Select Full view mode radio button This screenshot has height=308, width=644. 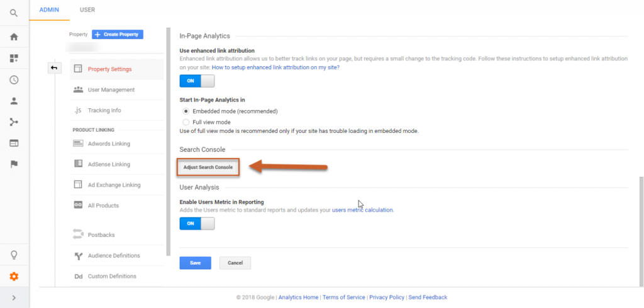186,122
